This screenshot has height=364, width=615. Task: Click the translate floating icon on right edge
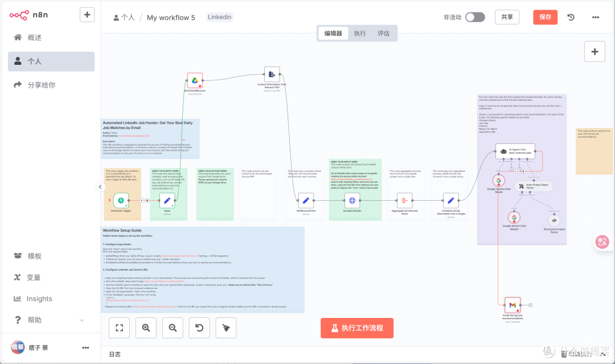(x=602, y=242)
